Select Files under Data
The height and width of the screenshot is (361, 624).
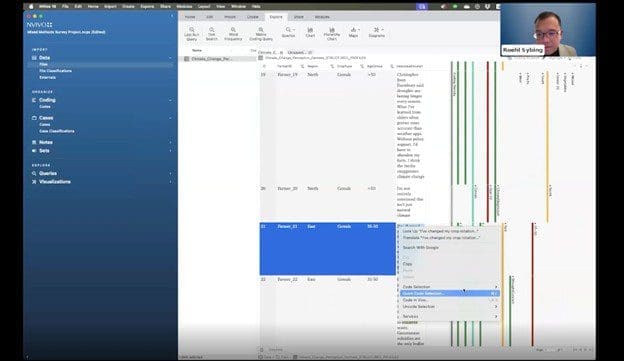coord(43,64)
